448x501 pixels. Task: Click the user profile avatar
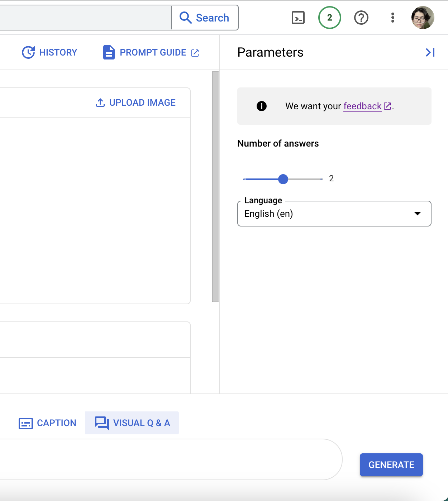[x=423, y=18]
